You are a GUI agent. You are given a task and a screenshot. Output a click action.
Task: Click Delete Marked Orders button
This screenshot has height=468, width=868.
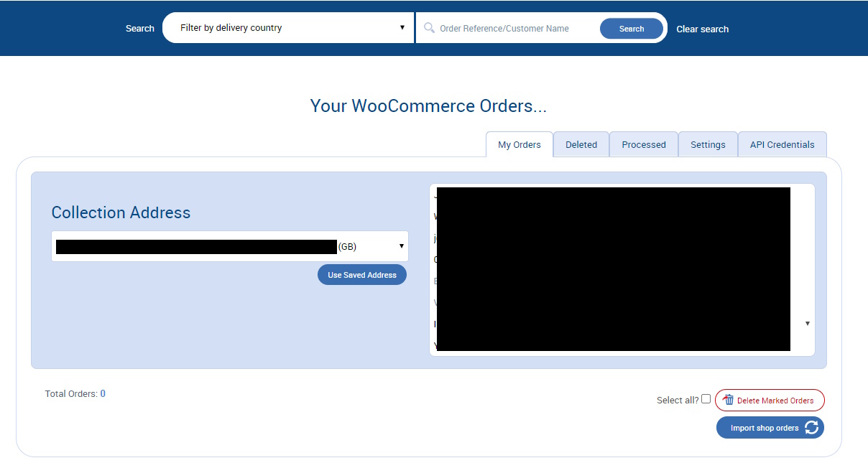[770, 400]
